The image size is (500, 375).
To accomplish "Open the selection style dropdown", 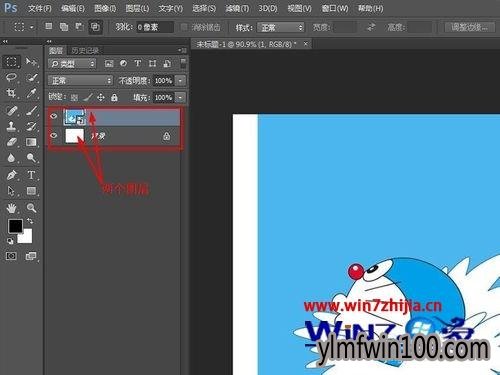I will tap(281, 27).
